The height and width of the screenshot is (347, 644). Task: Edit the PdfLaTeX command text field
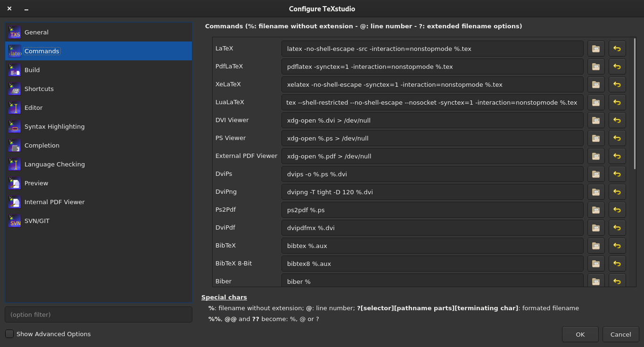(x=432, y=66)
